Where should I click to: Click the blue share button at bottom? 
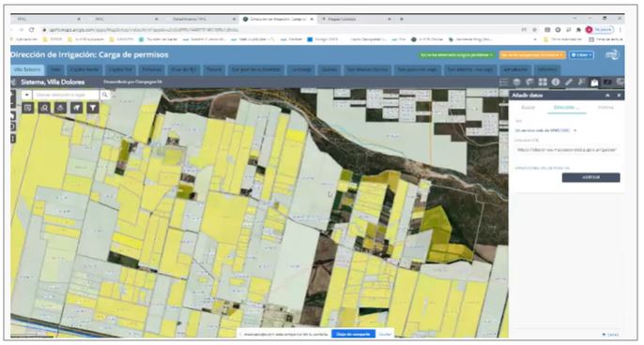(353, 335)
